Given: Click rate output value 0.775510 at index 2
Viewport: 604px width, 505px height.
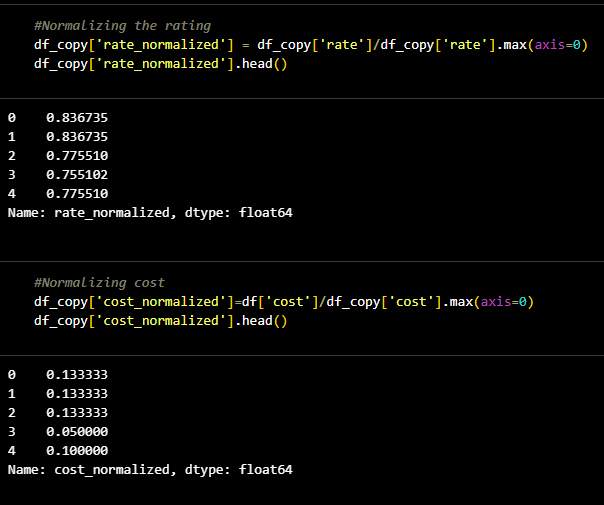Looking at the screenshot, I should tap(77, 156).
